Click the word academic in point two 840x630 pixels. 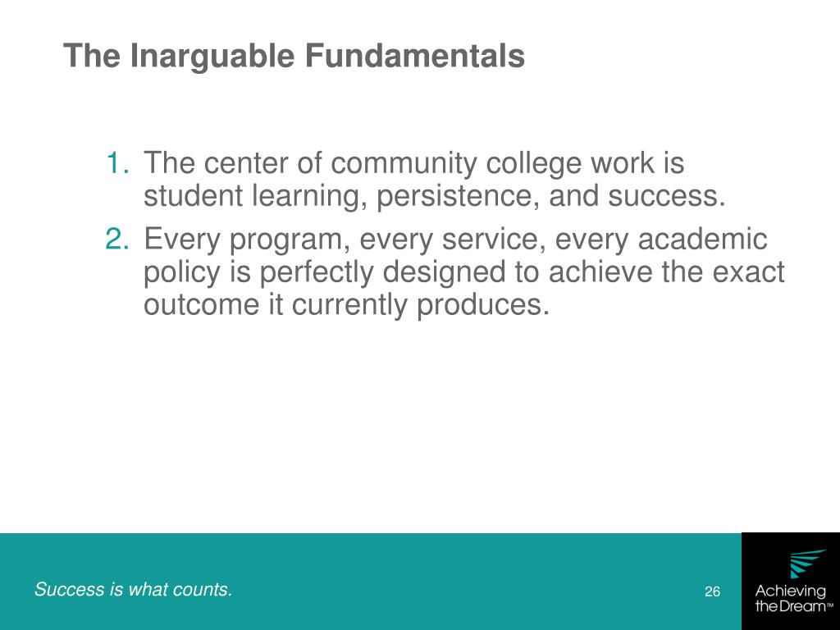(x=702, y=239)
